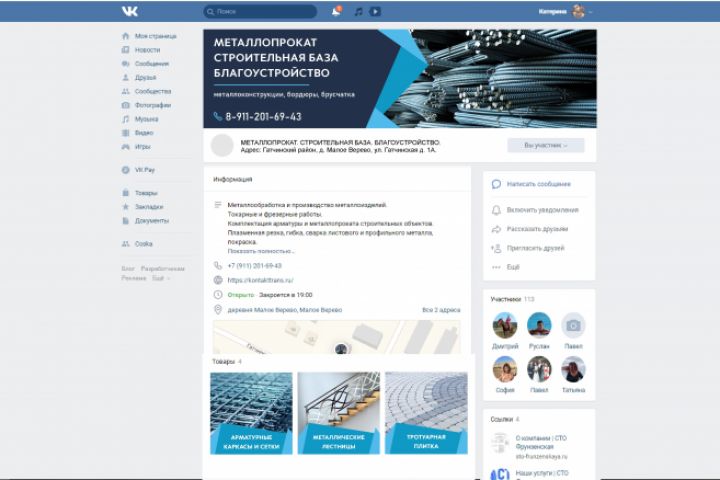Screen dimensions: 720x480
Task: Open the address деревня Малое Верево
Action: click(x=285, y=310)
